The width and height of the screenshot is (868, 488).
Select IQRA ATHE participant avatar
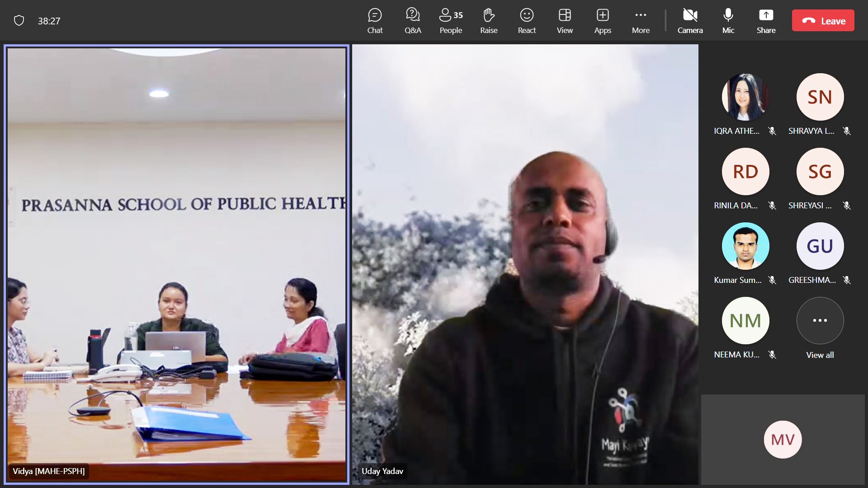pos(745,97)
